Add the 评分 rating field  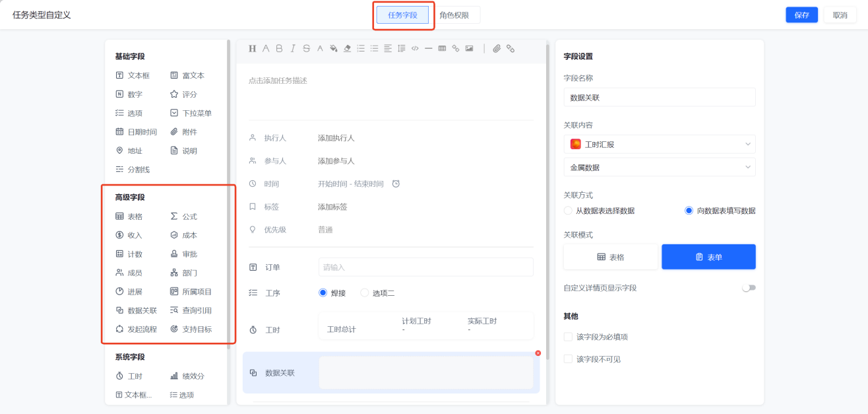183,94
